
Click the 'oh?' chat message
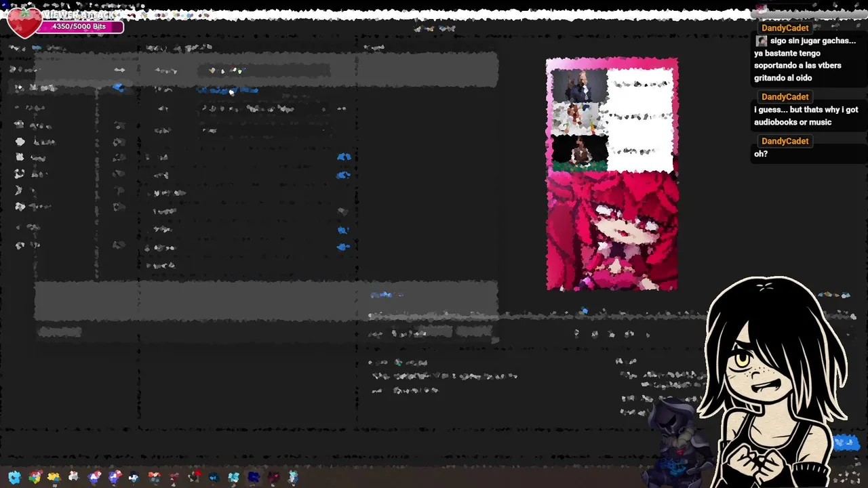(761, 154)
